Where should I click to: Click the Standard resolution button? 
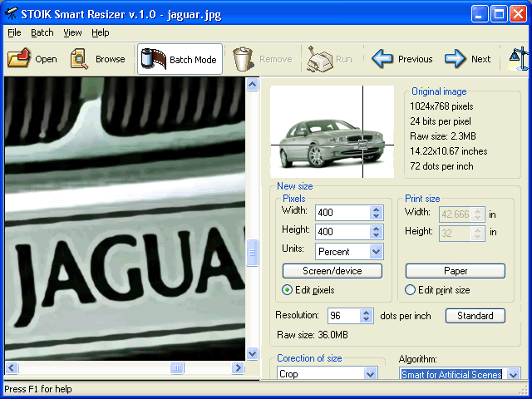click(x=475, y=316)
